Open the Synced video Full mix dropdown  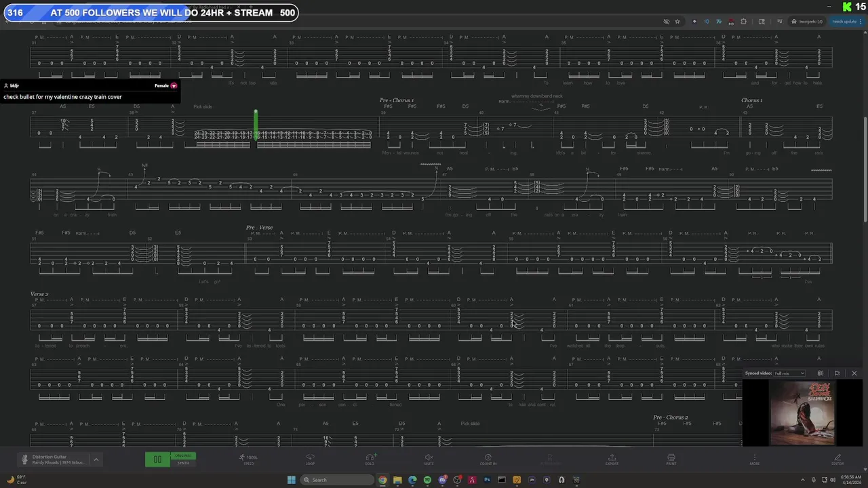[x=790, y=373]
